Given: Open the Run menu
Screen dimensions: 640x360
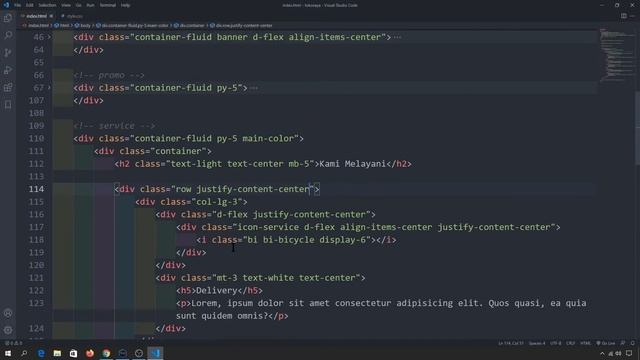Looking at the screenshot, I should pos(90,5).
